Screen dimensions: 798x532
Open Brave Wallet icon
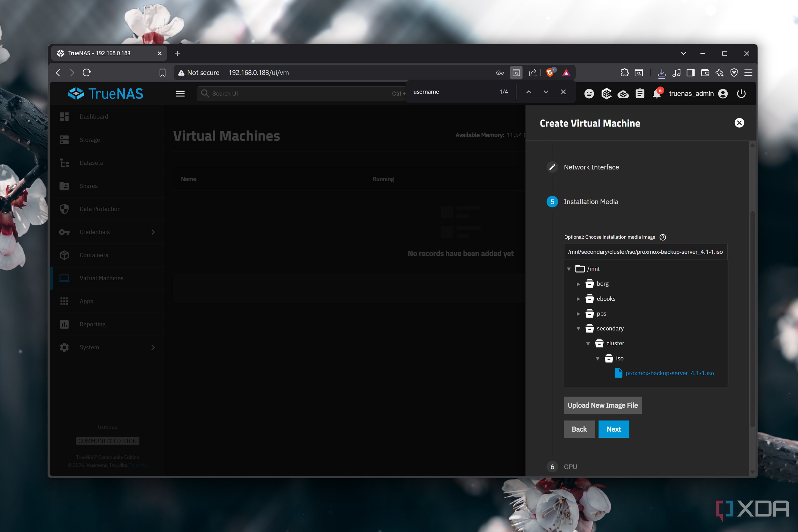point(705,73)
